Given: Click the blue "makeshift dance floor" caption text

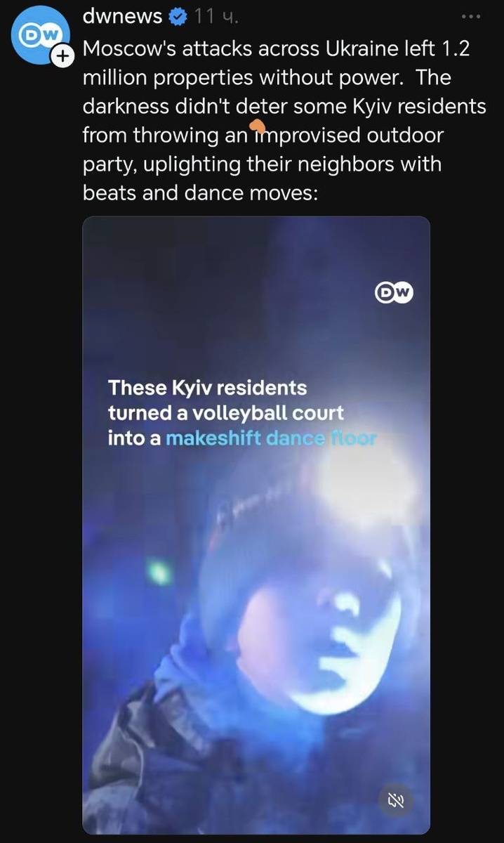Looking at the screenshot, I should pos(271,438).
